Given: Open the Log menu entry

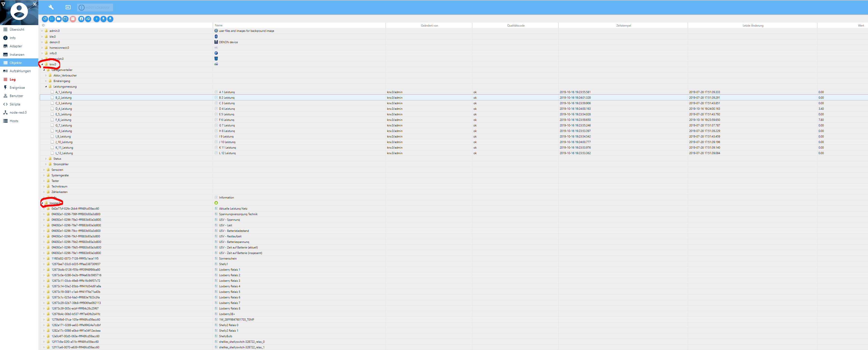Looking at the screenshot, I should tap(13, 80).
